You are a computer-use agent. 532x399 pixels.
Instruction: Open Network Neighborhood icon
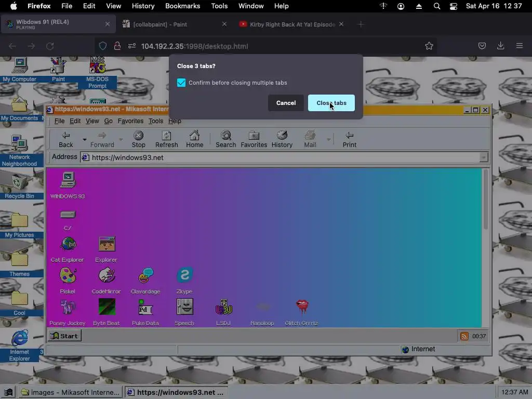19,151
